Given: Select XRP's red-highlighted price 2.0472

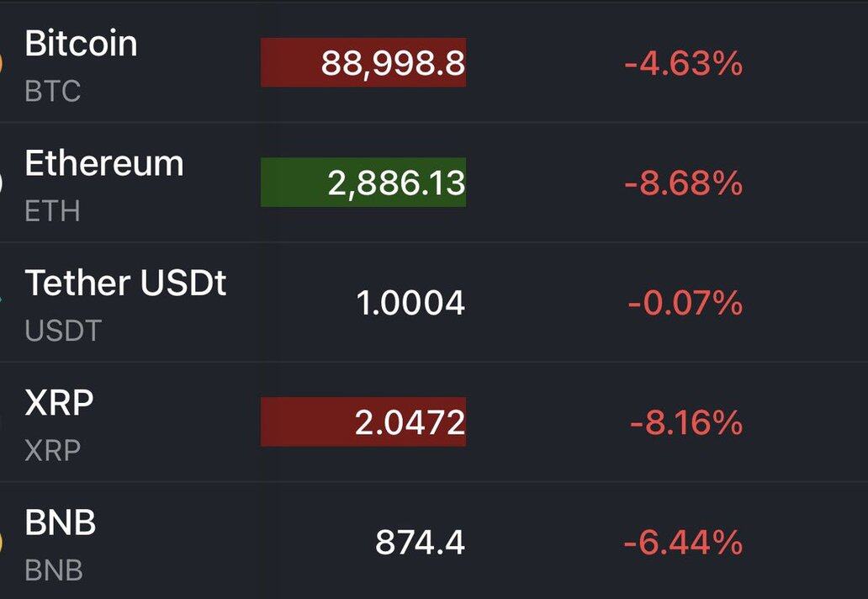Looking at the screenshot, I should [410, 422].
